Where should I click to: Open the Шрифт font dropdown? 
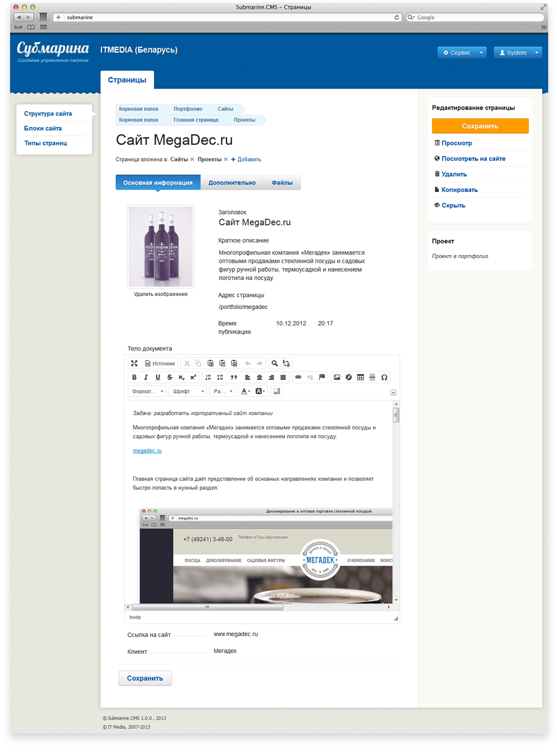tap(189, 391)
